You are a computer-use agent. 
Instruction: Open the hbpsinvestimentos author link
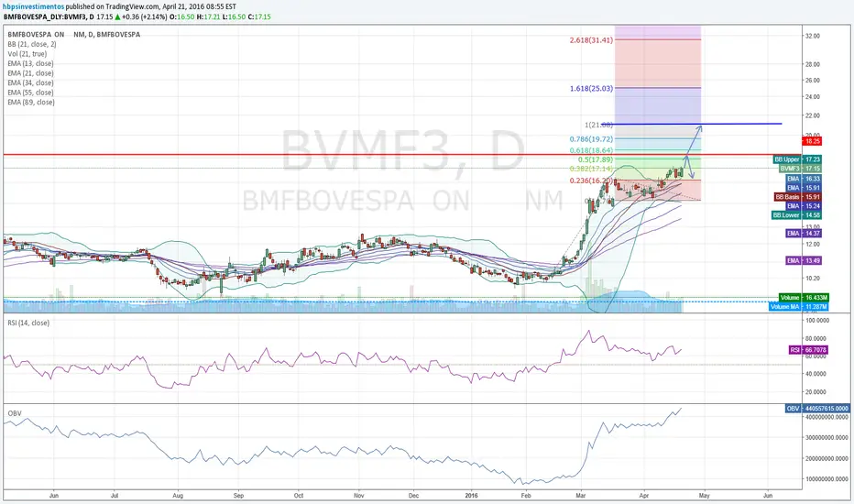(33, 6)
